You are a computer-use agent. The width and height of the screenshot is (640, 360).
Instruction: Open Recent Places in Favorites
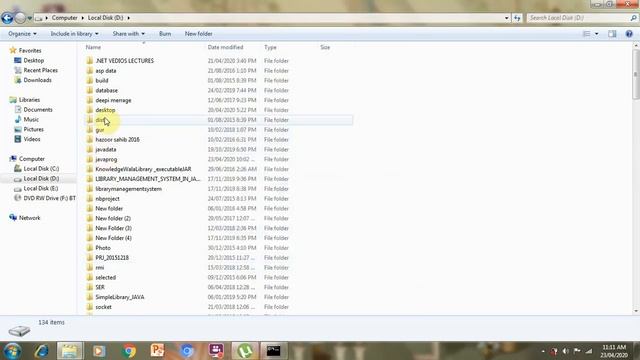(x=40, y=70)
